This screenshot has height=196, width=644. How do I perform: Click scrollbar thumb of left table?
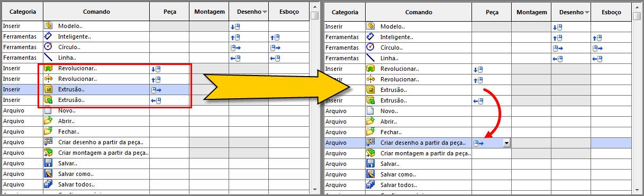pyautogui.click(x=314, y=15)
